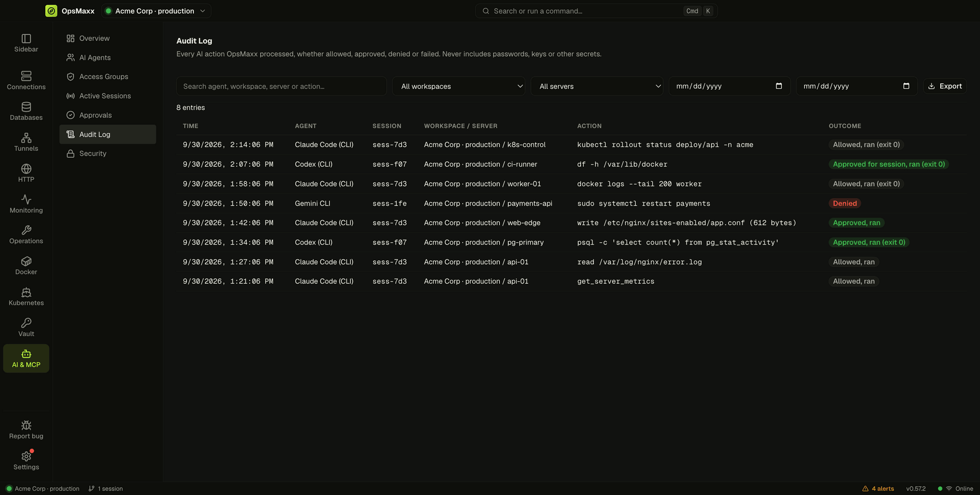The height and width of the screenshot is (495, 980).
Task: Click the Report bug icon
Action: click(x=26, y=425)
